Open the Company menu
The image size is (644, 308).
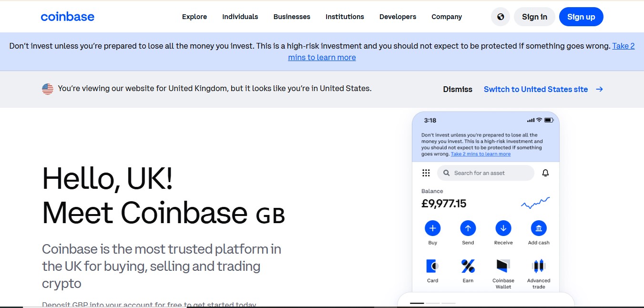[447, 17]
